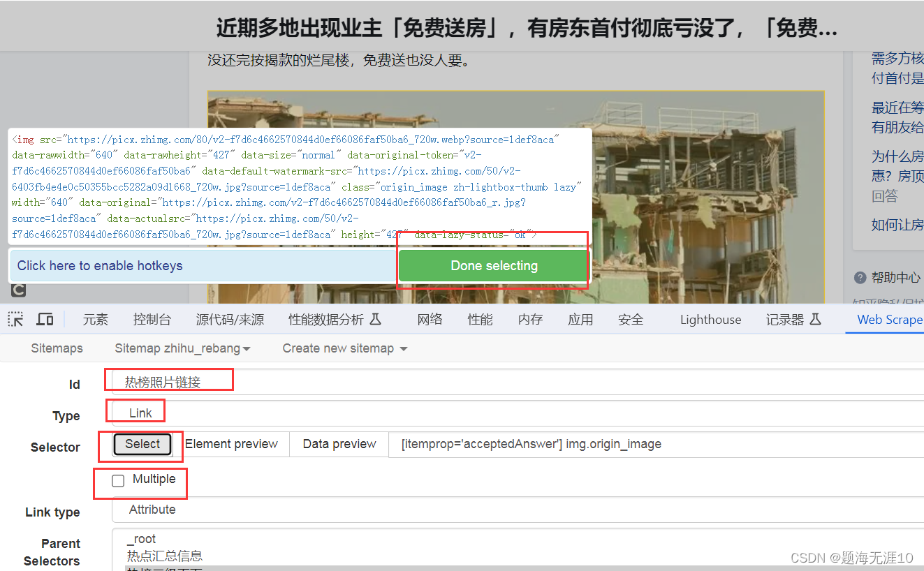Select the inspect element picker icon

coord(15,318)
